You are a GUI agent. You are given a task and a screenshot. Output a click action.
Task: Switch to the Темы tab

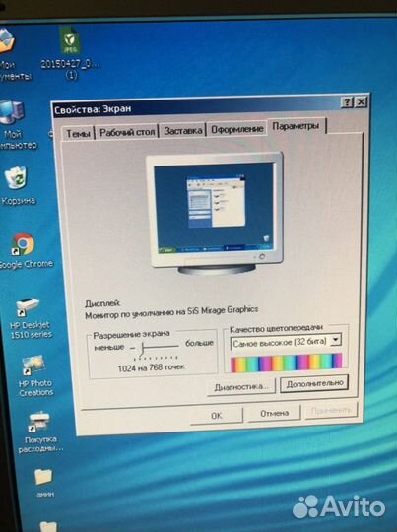point(78,133)
